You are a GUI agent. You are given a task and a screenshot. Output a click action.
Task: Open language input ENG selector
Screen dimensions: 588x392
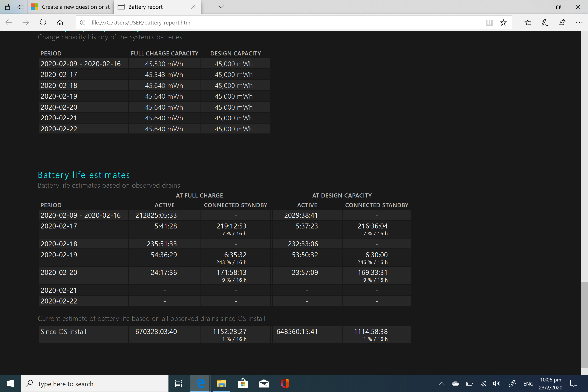point(528,383)
